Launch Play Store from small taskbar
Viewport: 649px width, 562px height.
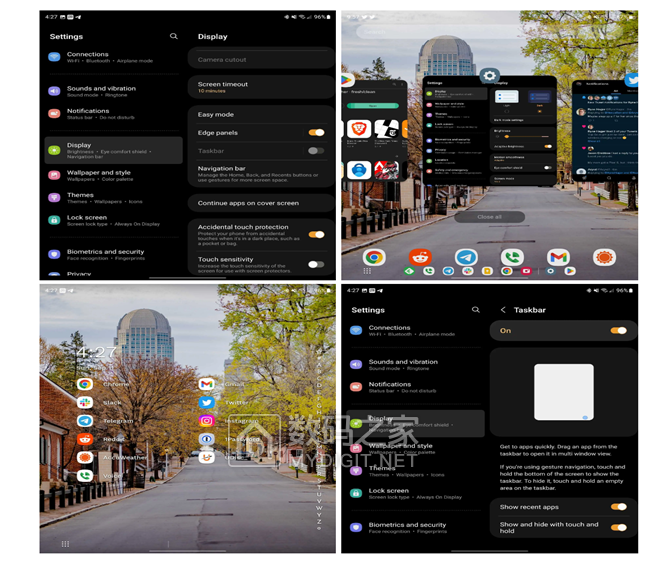click(570, 271)
